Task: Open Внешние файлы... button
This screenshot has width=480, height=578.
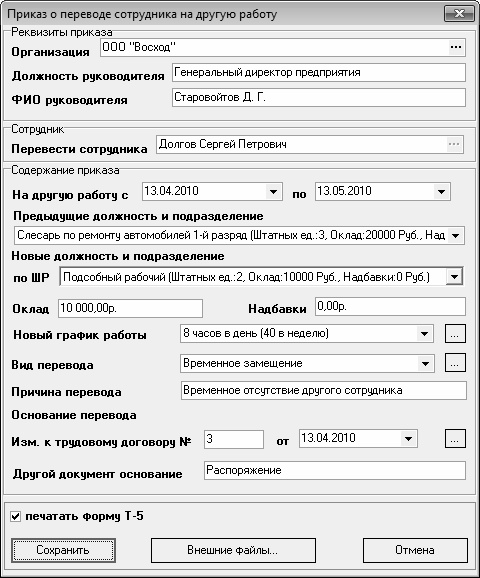Action: tap(233, 550)
